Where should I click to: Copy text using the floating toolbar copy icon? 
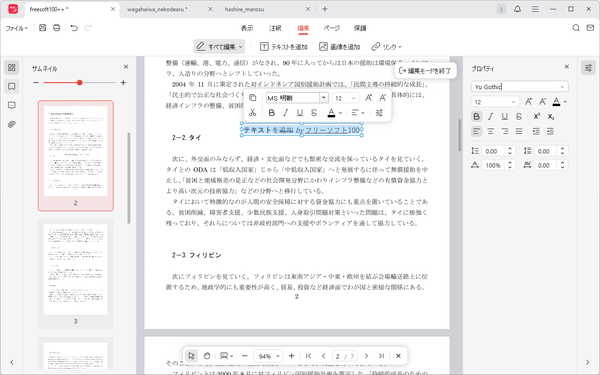[253, 98]
